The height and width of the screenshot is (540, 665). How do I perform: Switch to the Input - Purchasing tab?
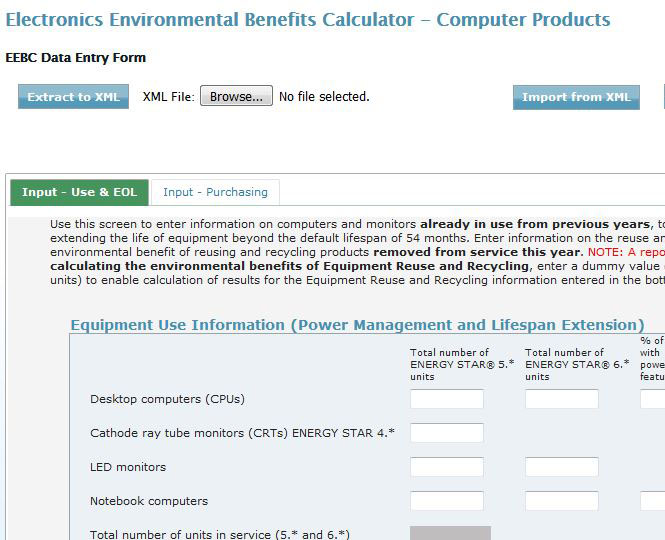[215, 192]
